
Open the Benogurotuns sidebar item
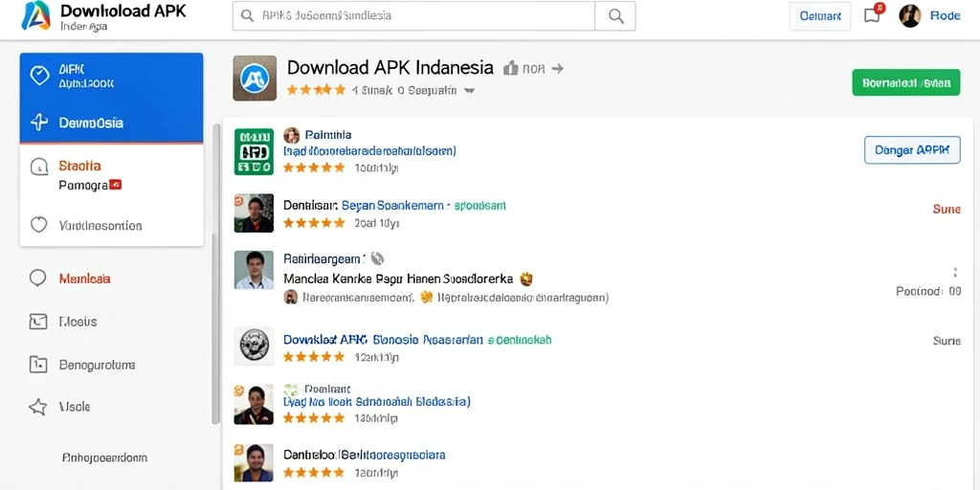pyautogui.click(x=97, y=365)
